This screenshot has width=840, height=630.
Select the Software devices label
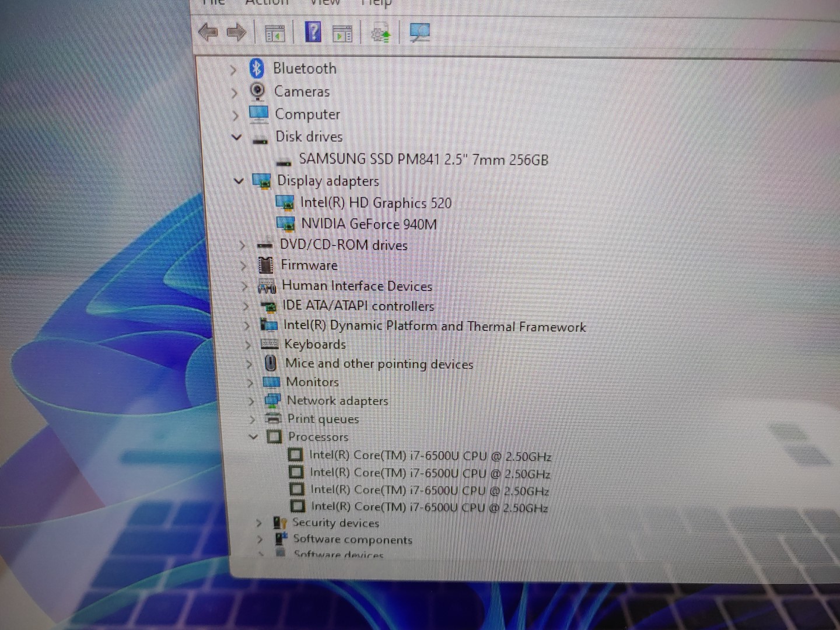(x=338, y=554)
